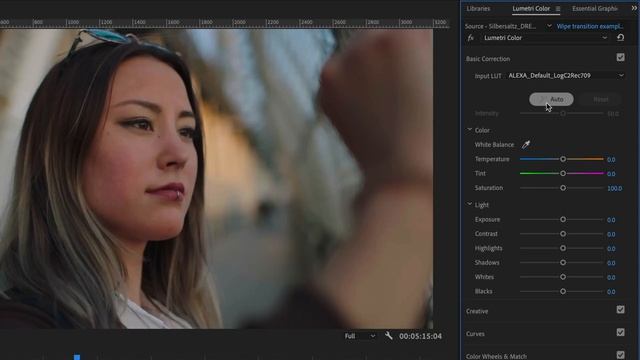Click the video frame in the monitor
Viewport: 640px width, 360px height.
(216, 179)
